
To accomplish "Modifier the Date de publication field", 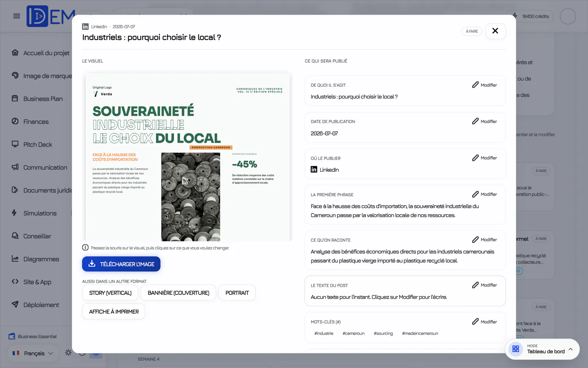I will click(x=485, y=121).
